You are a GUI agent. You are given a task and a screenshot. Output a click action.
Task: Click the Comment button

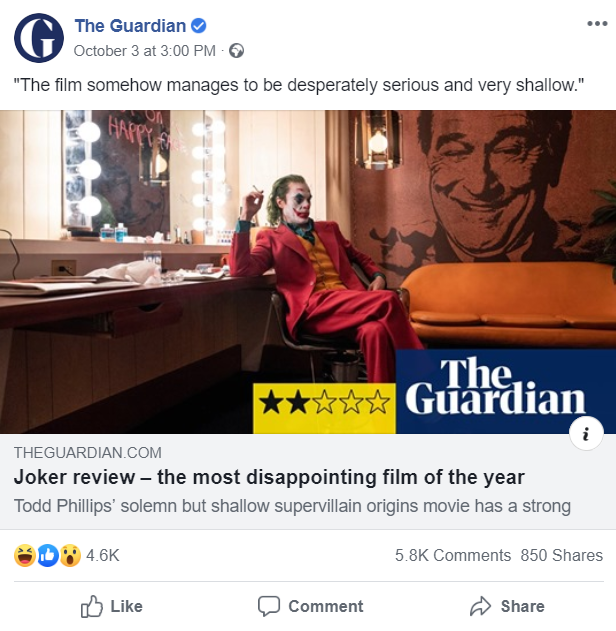click(310, 606)
